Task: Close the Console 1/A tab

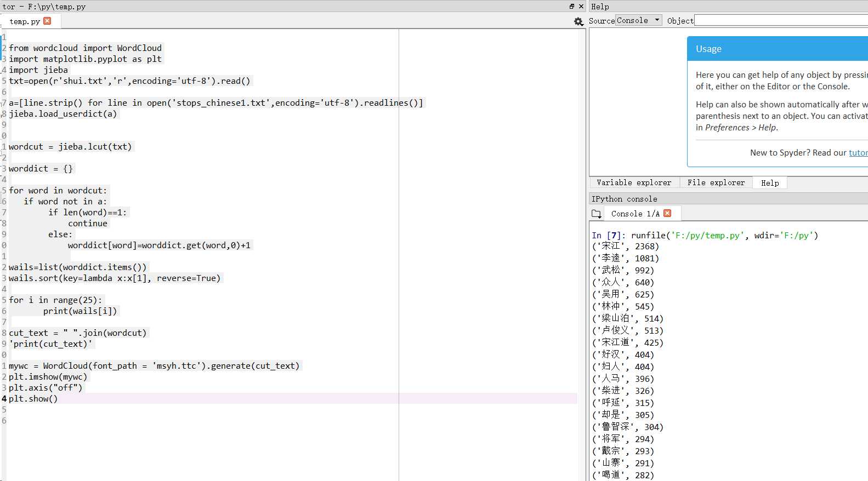Action: coord(667,213)
